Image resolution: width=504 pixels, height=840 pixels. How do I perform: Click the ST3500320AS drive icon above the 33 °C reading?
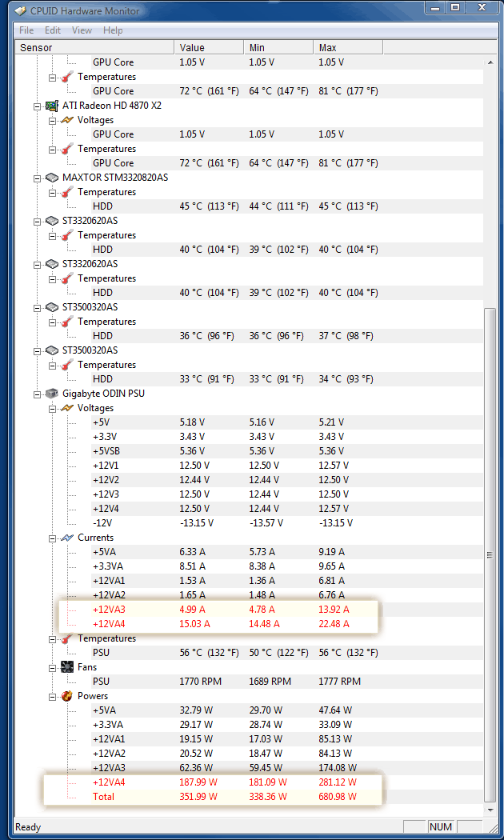coord(52,350)
